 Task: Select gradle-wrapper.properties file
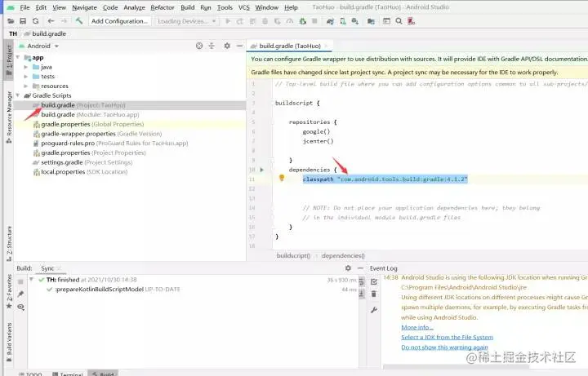[97, 134]
